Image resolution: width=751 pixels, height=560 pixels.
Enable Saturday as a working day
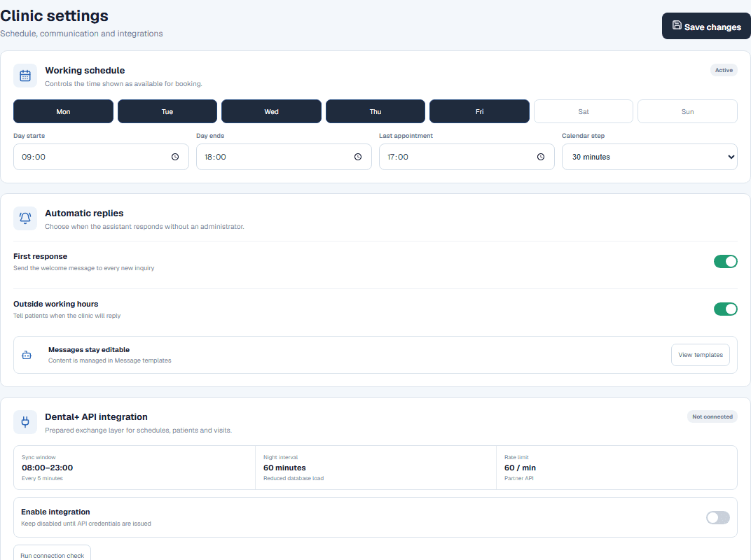coord(584,111)
